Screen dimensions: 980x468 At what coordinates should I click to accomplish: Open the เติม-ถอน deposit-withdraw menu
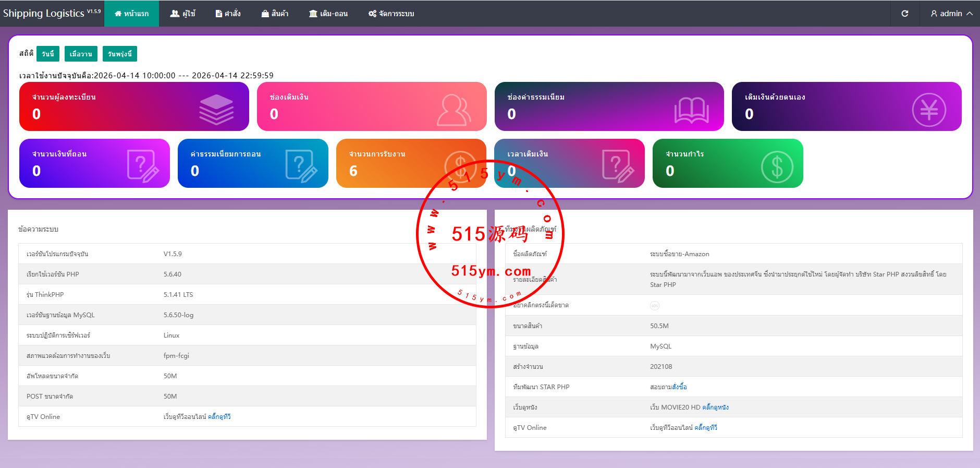coord(328,14)
